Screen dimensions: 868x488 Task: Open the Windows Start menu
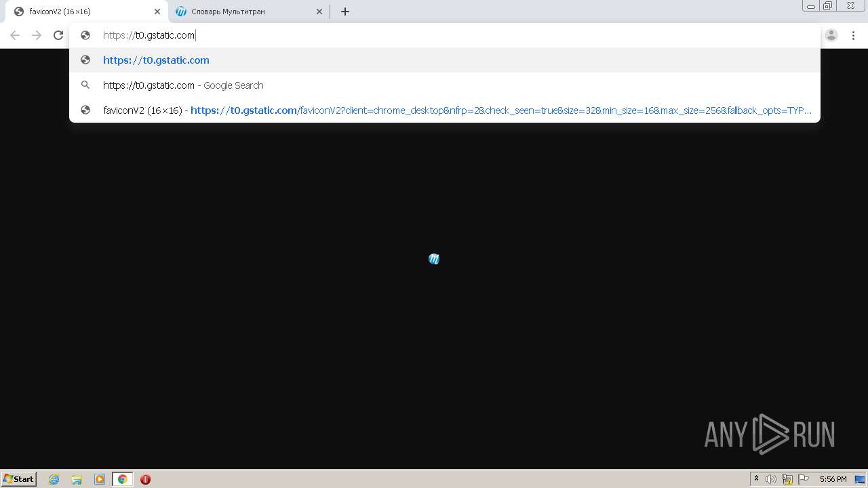[19, 479]
